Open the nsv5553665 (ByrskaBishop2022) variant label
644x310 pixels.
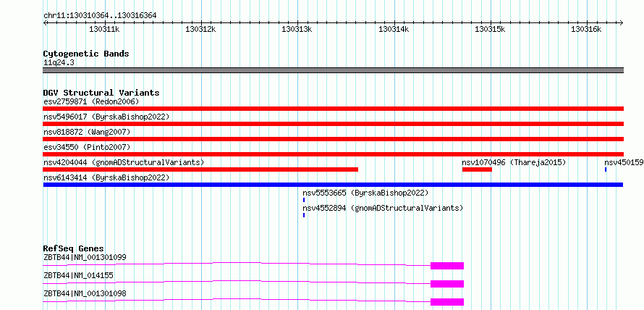365,193
